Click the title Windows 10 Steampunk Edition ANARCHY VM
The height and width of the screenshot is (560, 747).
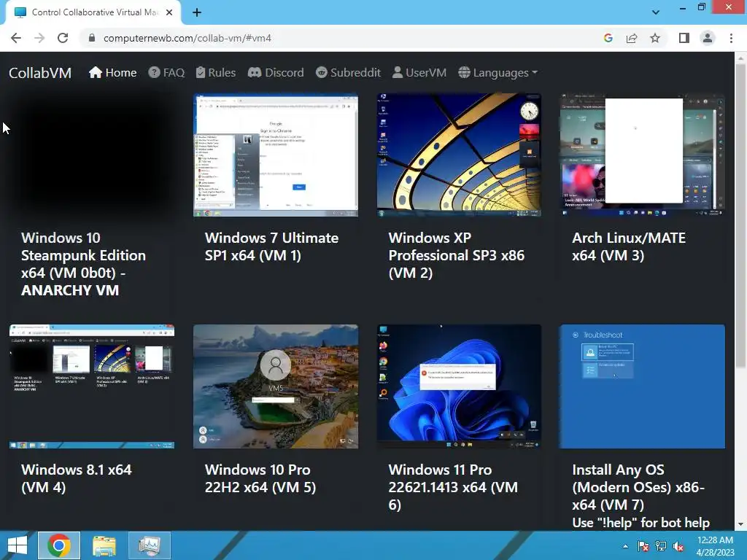click(x=83, y=264)
